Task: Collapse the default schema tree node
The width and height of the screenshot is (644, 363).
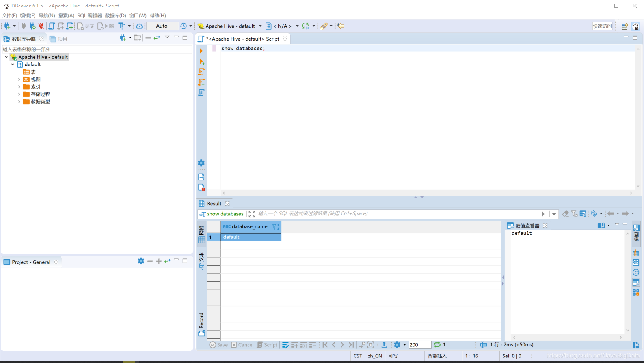Action: (x=13, y=64)
